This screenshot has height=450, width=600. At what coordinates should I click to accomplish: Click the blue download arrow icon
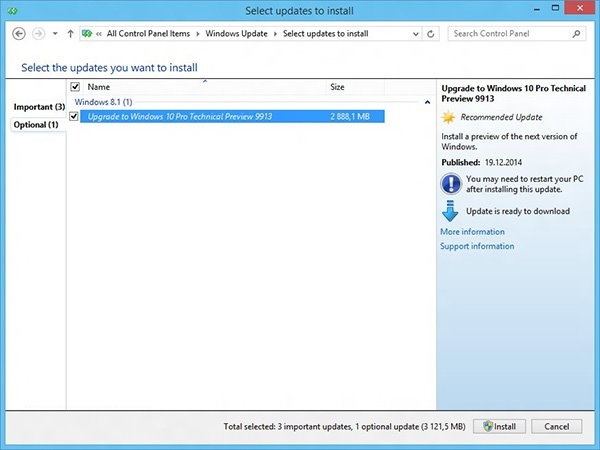[450, 211]
